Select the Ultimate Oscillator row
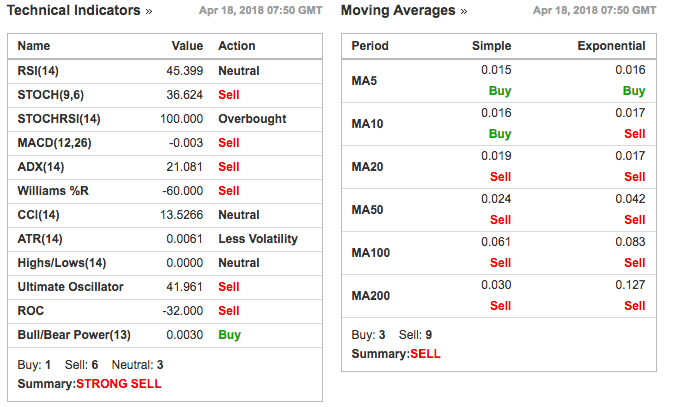This screenshot has height=407, width=673. (165, 287)
